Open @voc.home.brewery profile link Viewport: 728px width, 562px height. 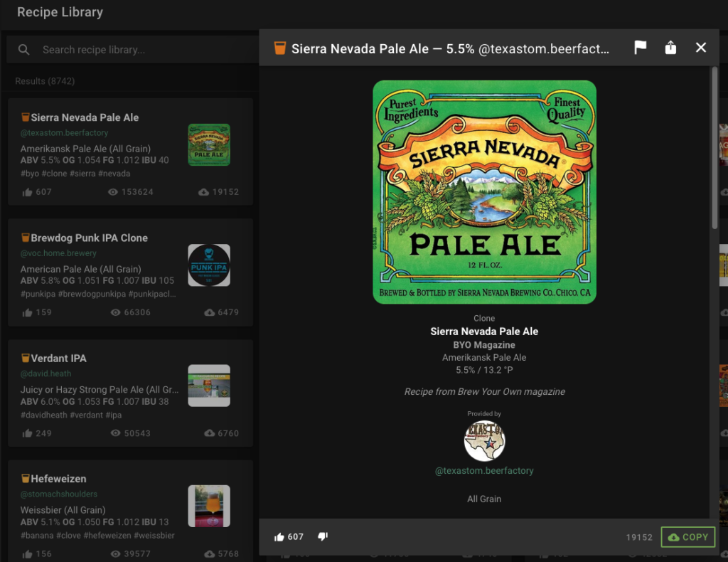(58, 253)
